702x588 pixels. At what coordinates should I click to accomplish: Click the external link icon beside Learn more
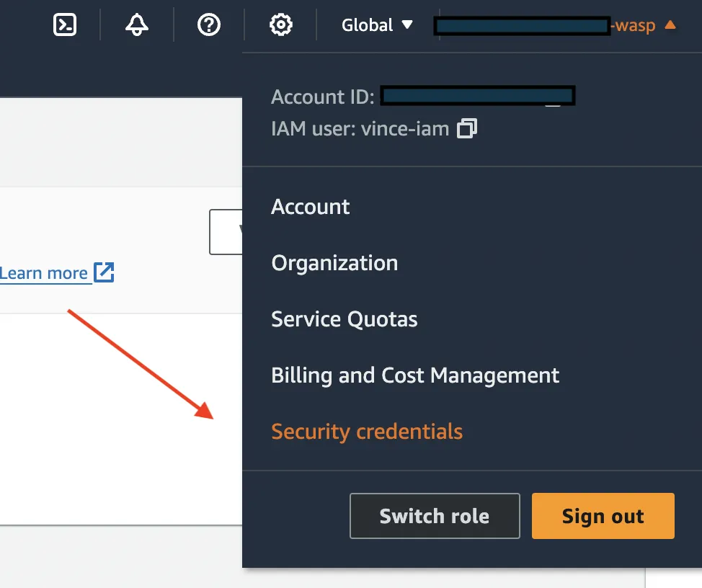pyautogui.click(x=105, y=272)
